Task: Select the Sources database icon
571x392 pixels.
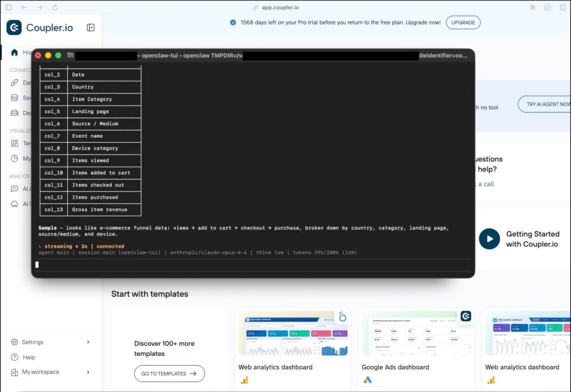Action: pyautogui.click(x=14, y=98)
